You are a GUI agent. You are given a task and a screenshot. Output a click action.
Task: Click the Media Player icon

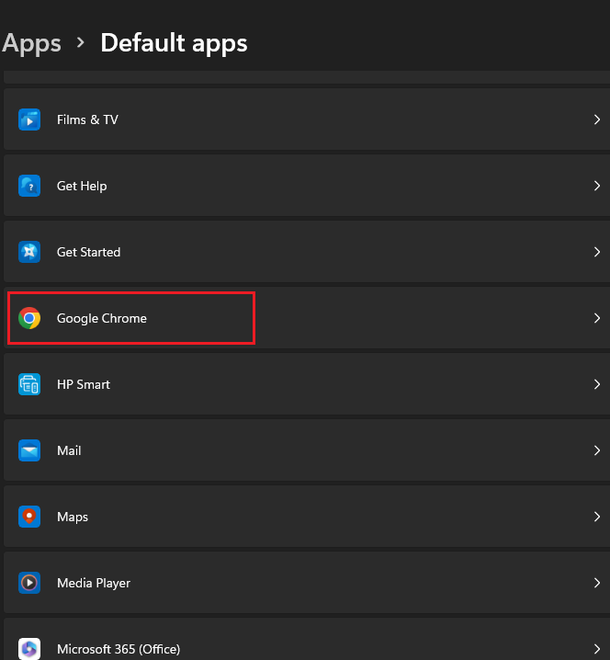coord(30,583)
